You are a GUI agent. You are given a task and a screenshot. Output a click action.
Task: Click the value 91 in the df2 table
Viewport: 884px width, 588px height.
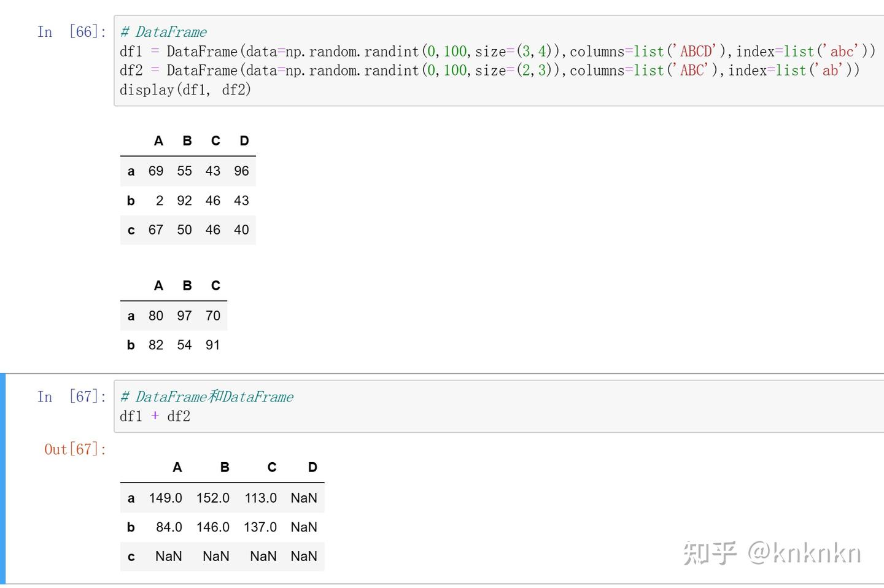(212, 345)
